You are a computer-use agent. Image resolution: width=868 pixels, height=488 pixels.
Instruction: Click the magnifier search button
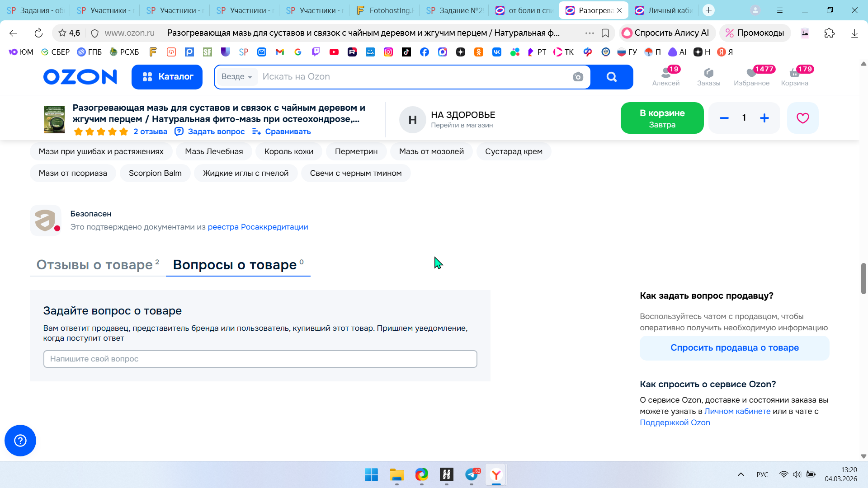coord(611,77)
